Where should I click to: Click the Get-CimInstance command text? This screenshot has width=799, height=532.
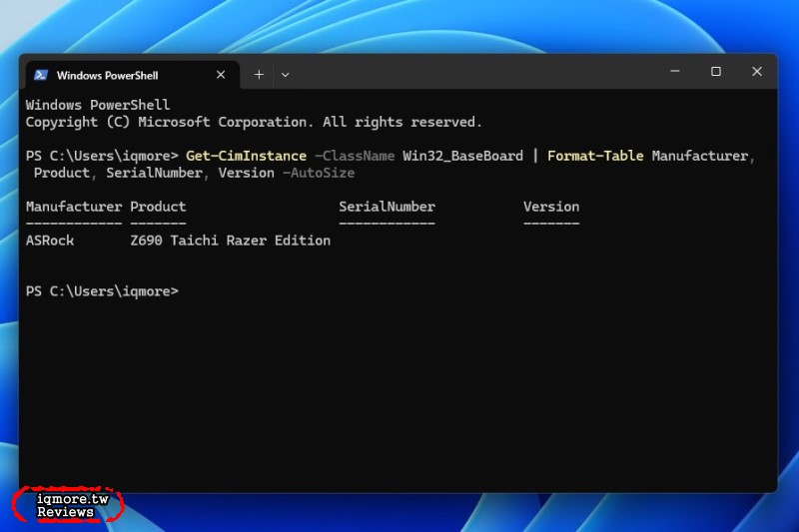[x=246, y=156]
